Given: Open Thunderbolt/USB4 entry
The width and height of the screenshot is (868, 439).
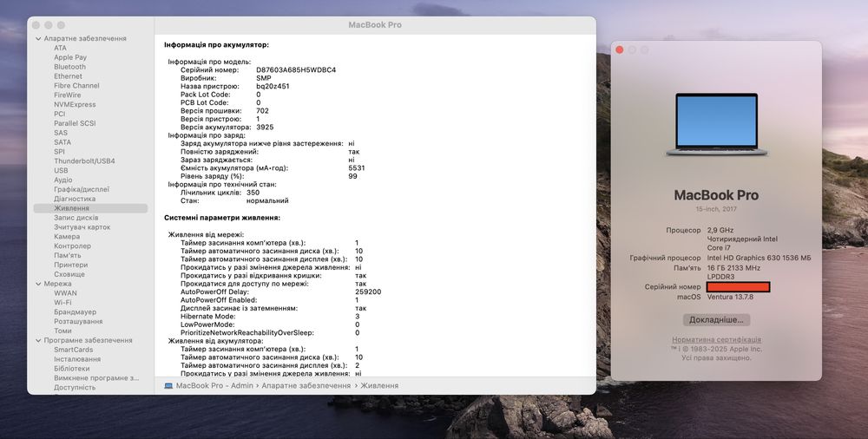Looking at the screenshot, I should pos(84,161).
